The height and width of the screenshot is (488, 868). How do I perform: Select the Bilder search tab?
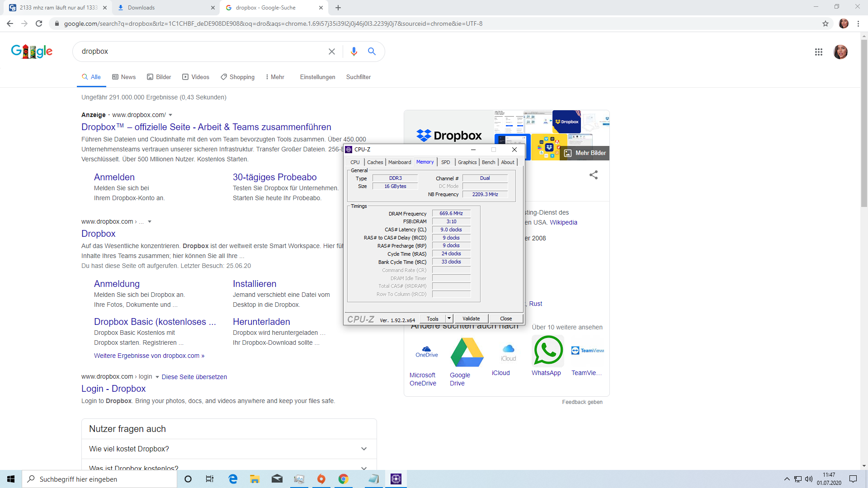coord(159,77)
